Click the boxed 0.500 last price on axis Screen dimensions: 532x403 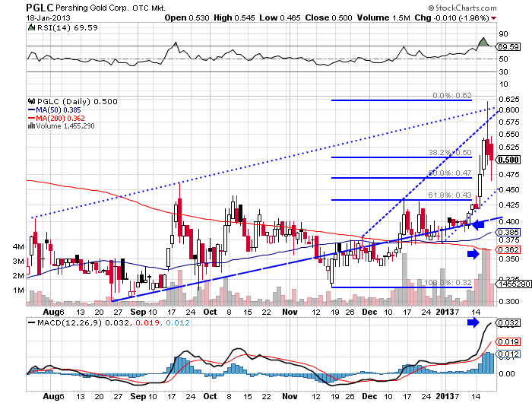(x=508, y=160)
